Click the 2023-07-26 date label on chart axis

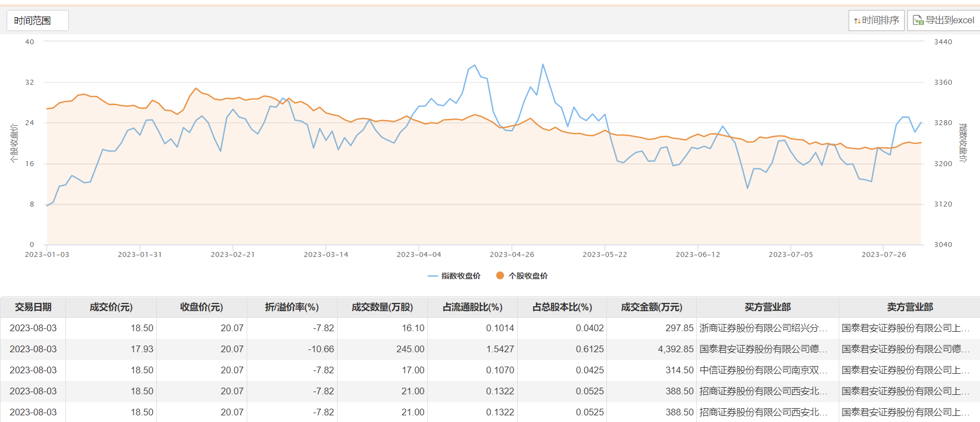(x=884, y=255)
